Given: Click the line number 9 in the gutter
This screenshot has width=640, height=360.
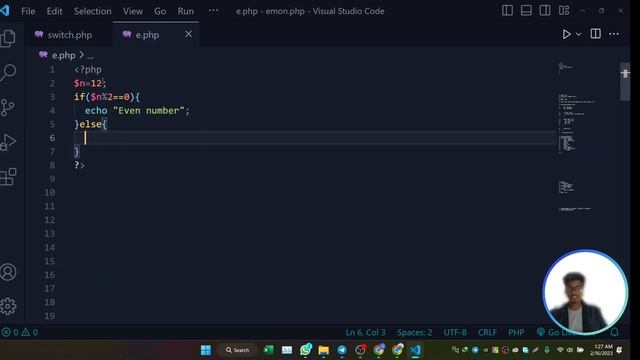Looking at the screenshot, I should 52,179.
